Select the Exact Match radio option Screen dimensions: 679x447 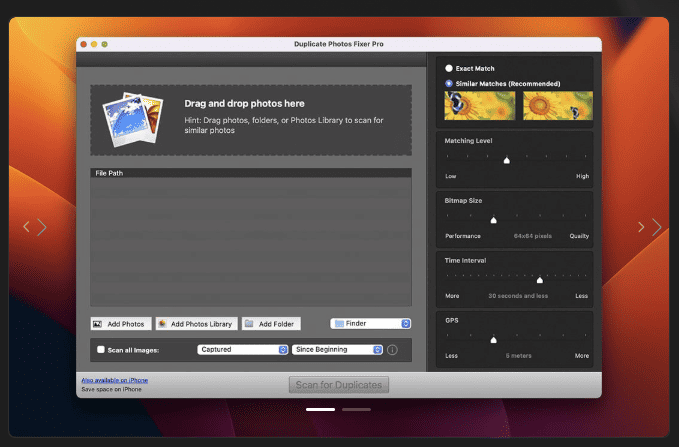(x=449, y=68)
